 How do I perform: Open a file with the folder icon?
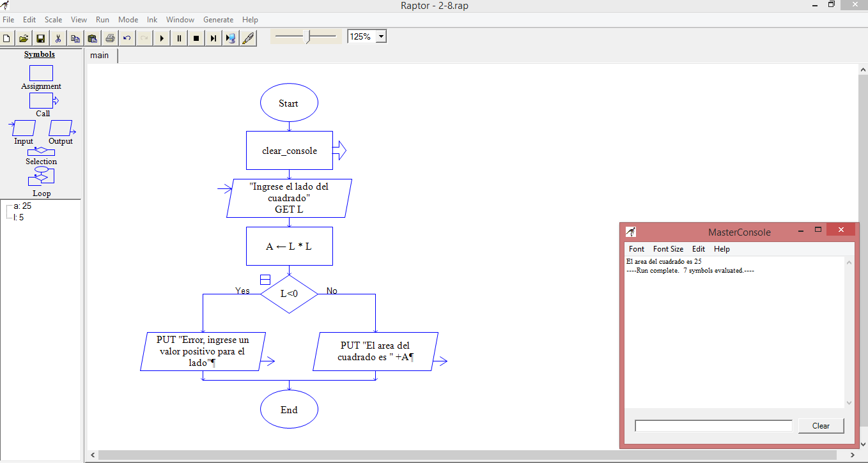[x=24, y=38]
